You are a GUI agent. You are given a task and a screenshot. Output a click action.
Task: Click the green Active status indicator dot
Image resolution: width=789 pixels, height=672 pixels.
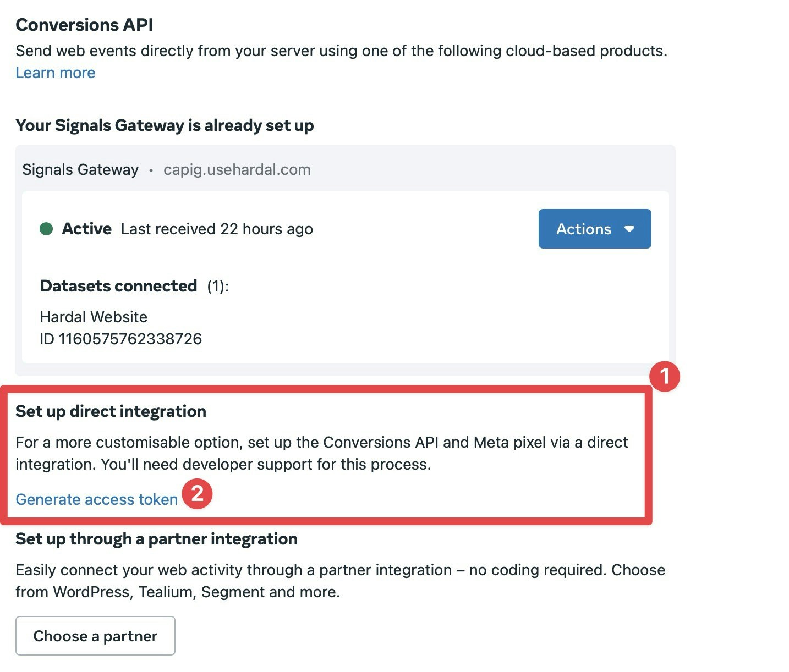coord(48,228)
